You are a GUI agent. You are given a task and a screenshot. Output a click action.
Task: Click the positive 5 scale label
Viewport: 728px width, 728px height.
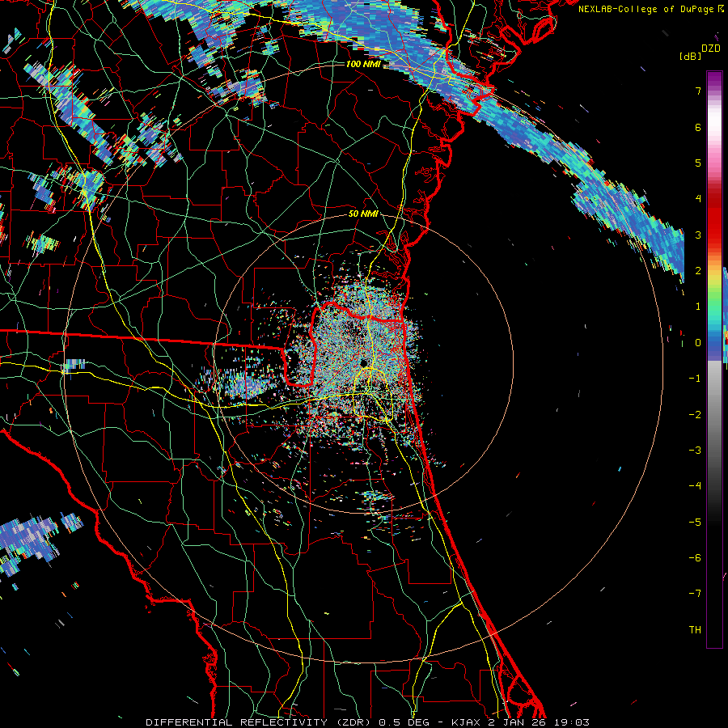click(698, 163)
